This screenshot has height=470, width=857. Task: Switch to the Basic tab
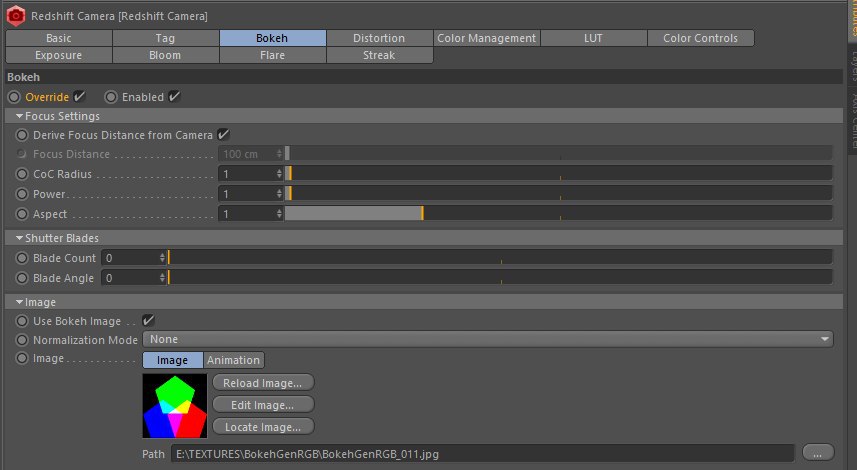(58, 38)
